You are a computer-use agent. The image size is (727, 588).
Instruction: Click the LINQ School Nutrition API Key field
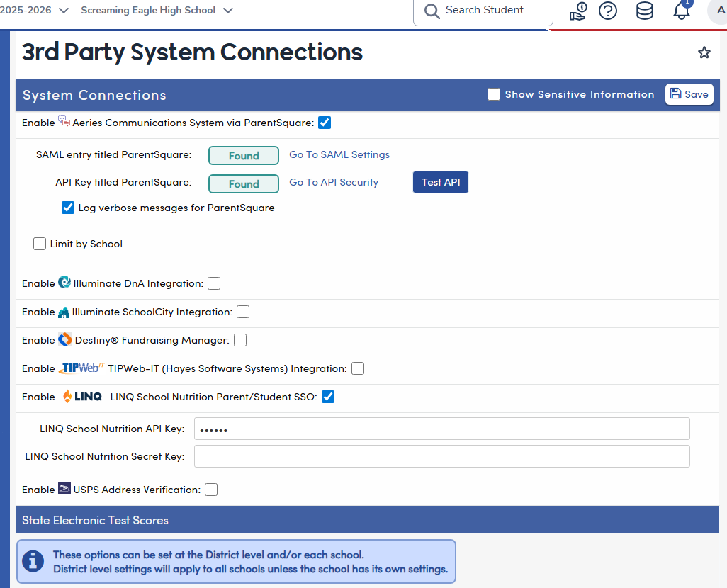(442, 429)
